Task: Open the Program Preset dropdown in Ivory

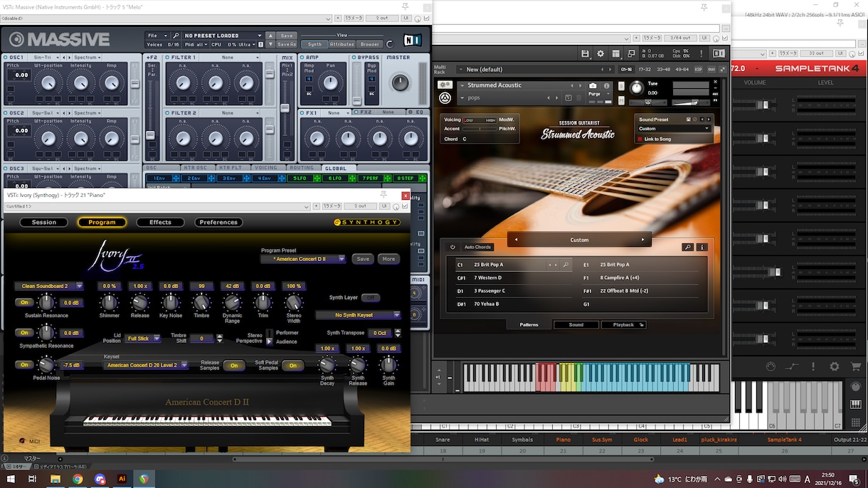Action: [x=303, y=259]
